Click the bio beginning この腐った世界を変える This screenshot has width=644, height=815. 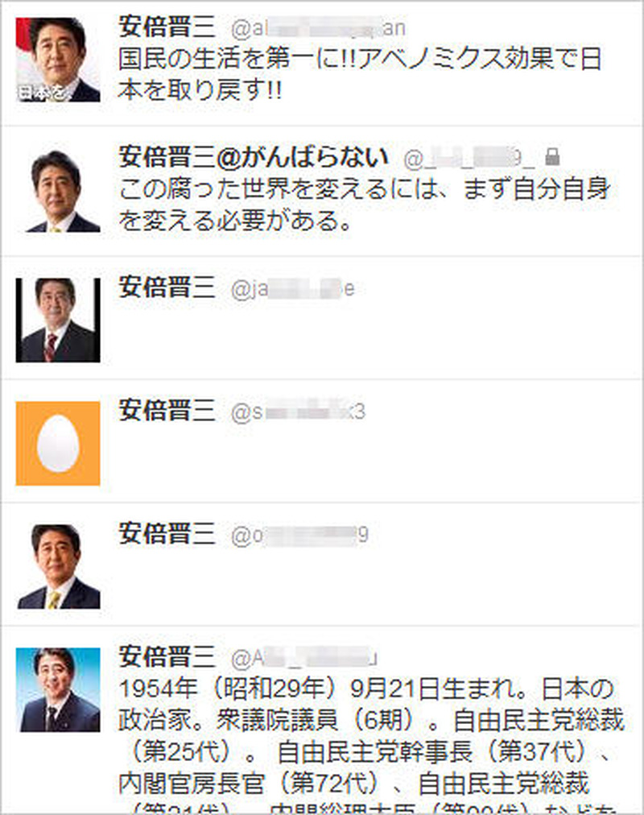(364, 205)
